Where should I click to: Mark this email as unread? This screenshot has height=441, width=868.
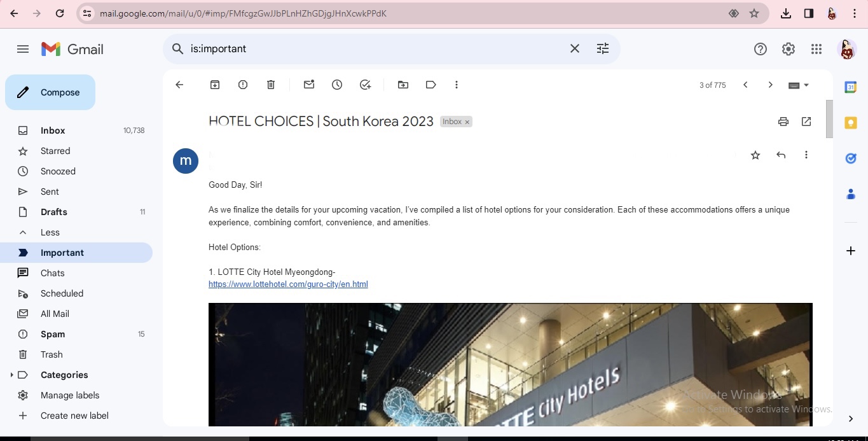pos(309,85)
